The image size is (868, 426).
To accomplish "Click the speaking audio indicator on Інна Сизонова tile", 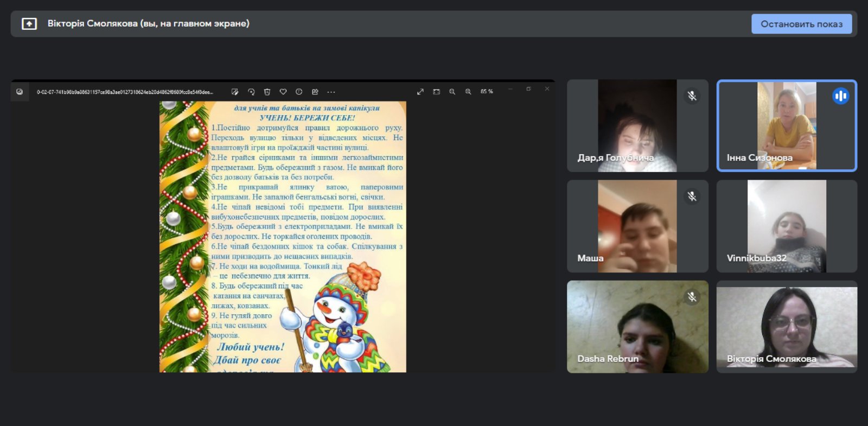I will click(x=840, y=96).
